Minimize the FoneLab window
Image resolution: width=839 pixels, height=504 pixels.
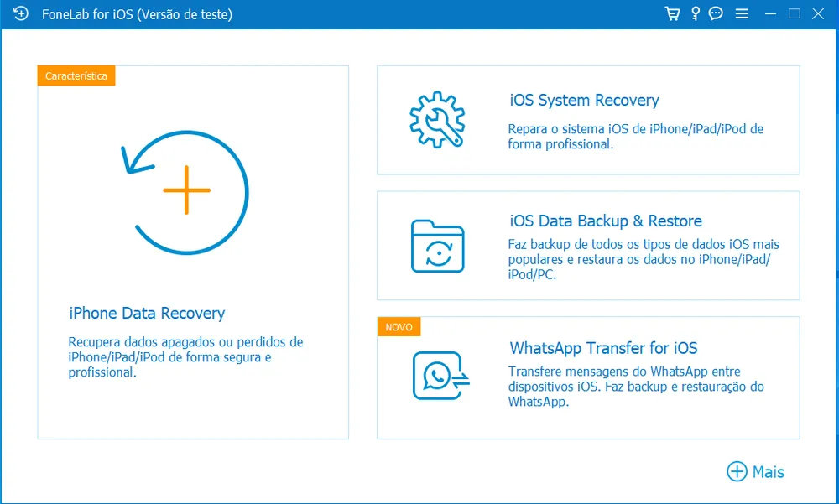click(771, 14)
